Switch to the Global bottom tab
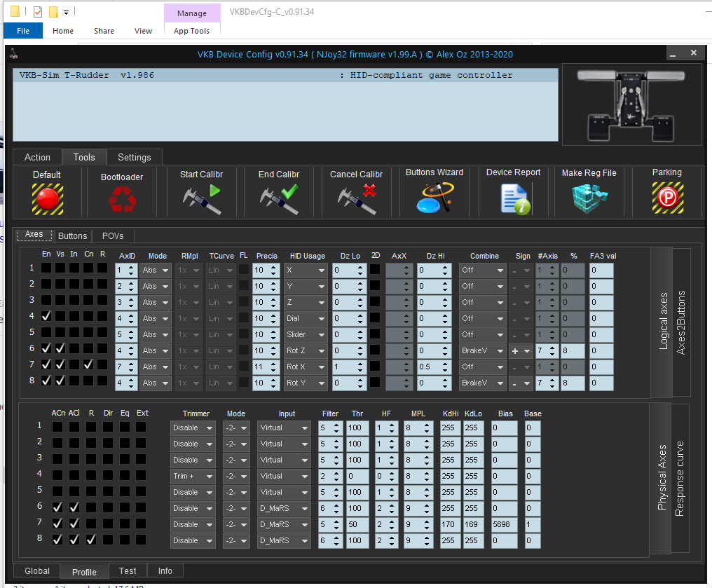The height and width of the screenshot is (588, 712). [x=37, y=570]
